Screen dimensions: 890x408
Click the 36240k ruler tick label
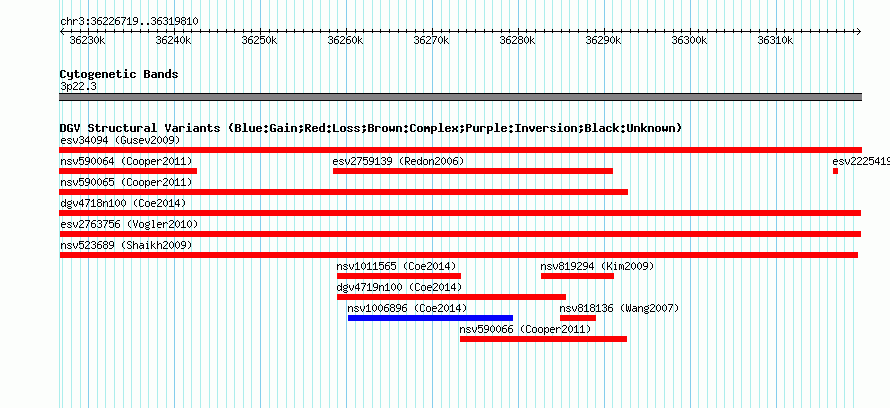click(173, 41)
